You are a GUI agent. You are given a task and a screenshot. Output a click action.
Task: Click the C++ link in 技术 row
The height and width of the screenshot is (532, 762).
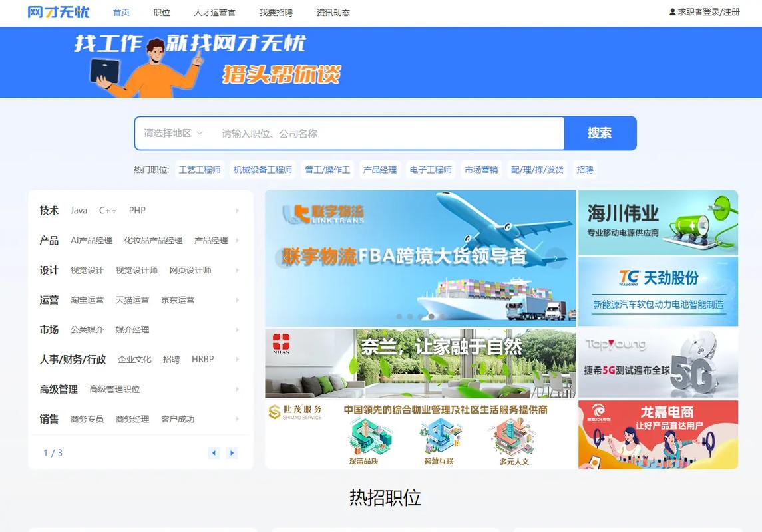tap(108, 211)
